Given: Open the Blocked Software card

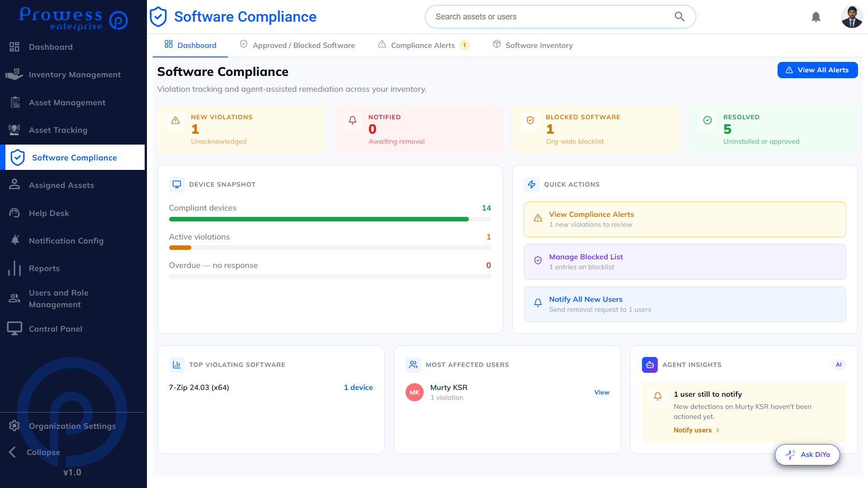Looking at the screenshot, I should pyautogui.click(x=596, y=129).
